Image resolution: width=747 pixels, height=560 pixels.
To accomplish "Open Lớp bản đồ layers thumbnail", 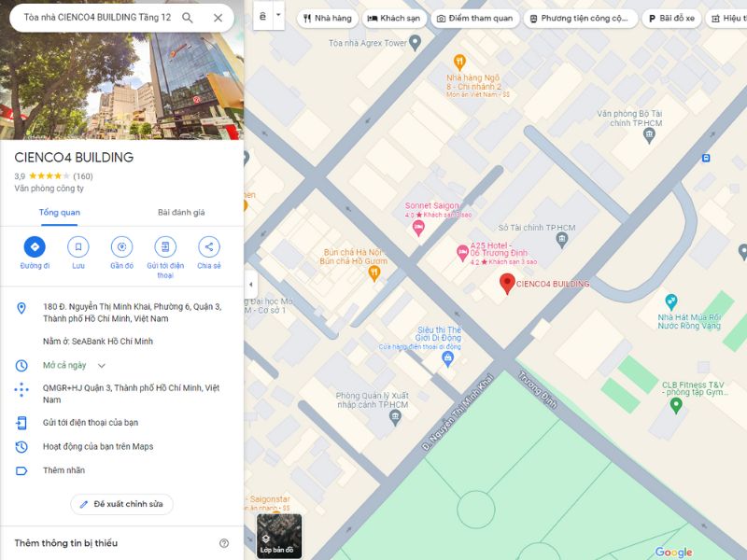I will [279, 536].
